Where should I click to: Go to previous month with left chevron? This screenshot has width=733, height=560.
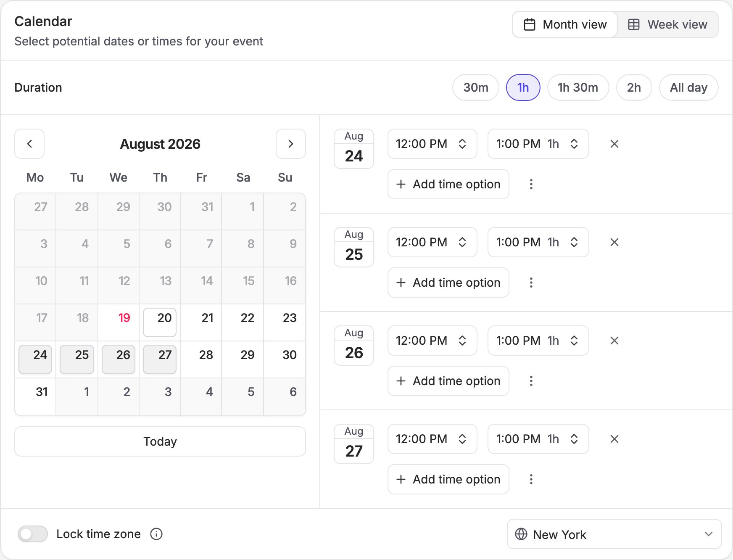click(x=29, y=144)
